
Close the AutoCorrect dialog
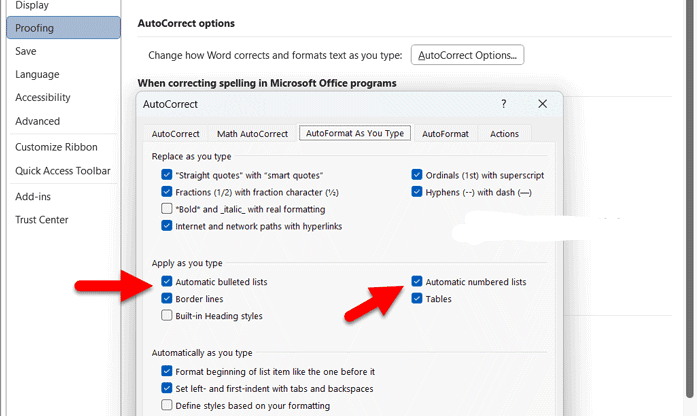[542, 103]
